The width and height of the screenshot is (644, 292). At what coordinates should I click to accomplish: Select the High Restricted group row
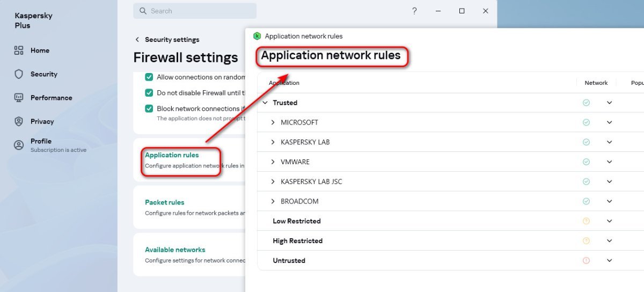tap(451, 241)
